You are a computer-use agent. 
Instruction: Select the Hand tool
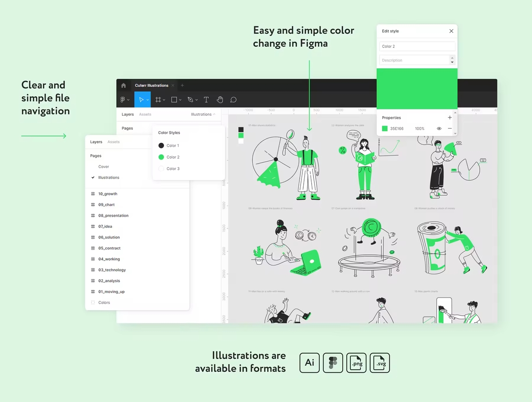220,100
